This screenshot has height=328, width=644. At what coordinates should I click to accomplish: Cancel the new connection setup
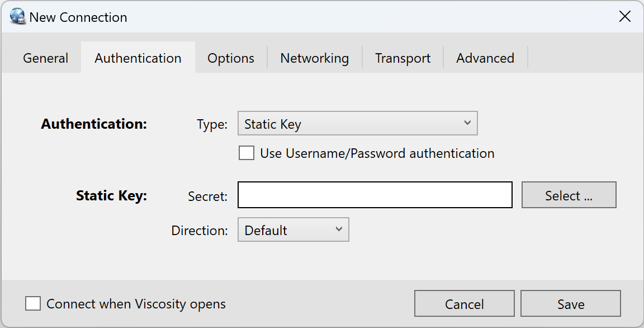click(465, 304)
